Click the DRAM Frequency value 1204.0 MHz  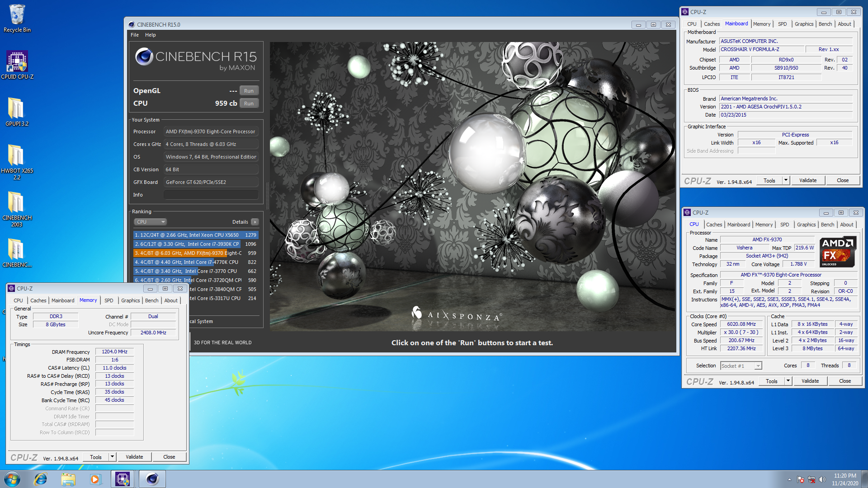click(114, 352)
